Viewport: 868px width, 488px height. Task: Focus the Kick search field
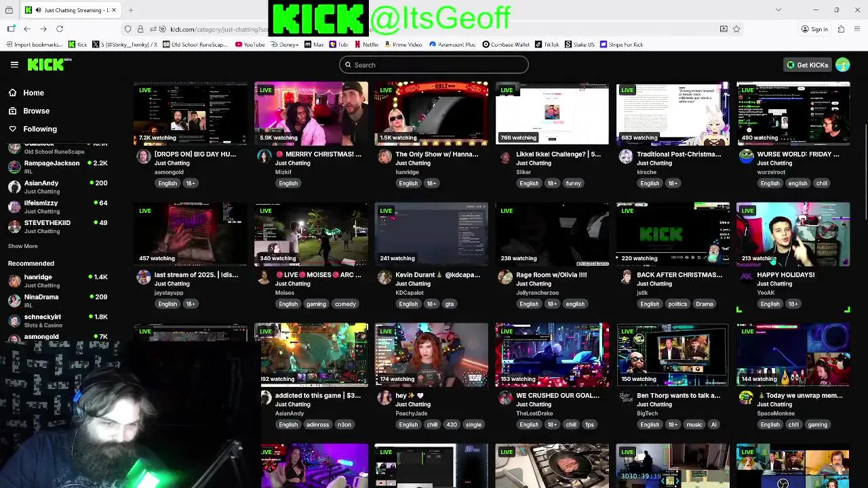(x=434, y=64)
